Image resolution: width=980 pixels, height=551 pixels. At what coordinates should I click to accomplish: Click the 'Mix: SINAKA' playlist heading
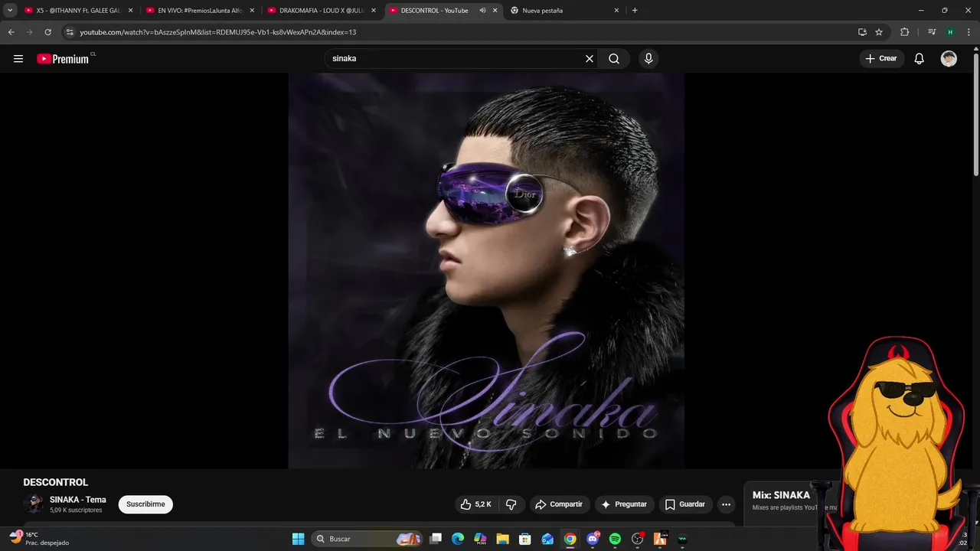click(781, 495)
